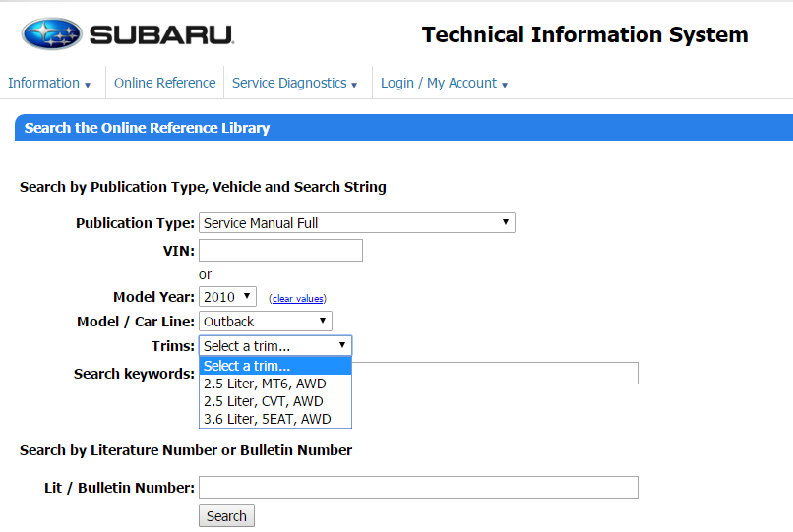Click the Technical Information System title
This screenshot has width=793, height=532.
[585, 34]
